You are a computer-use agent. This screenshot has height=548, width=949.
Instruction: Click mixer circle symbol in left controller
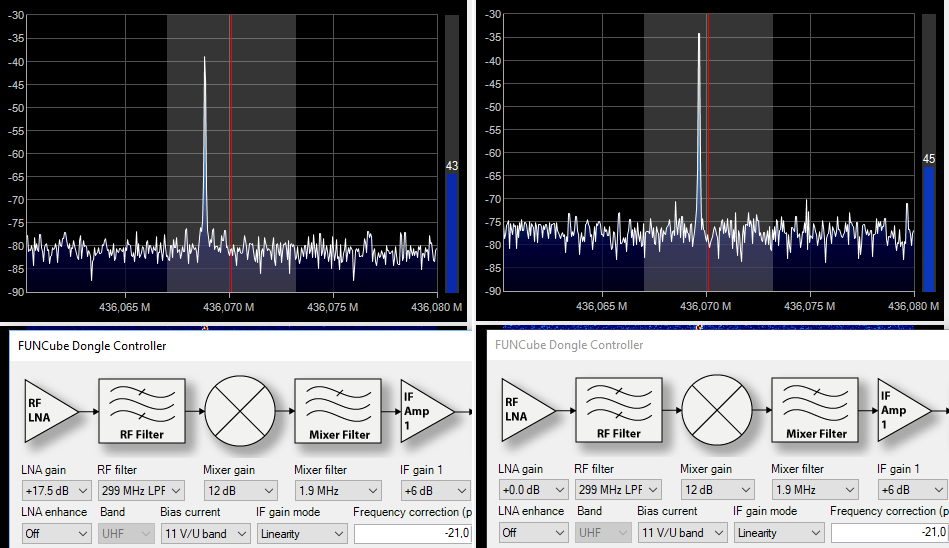click(x=240, y=411)
